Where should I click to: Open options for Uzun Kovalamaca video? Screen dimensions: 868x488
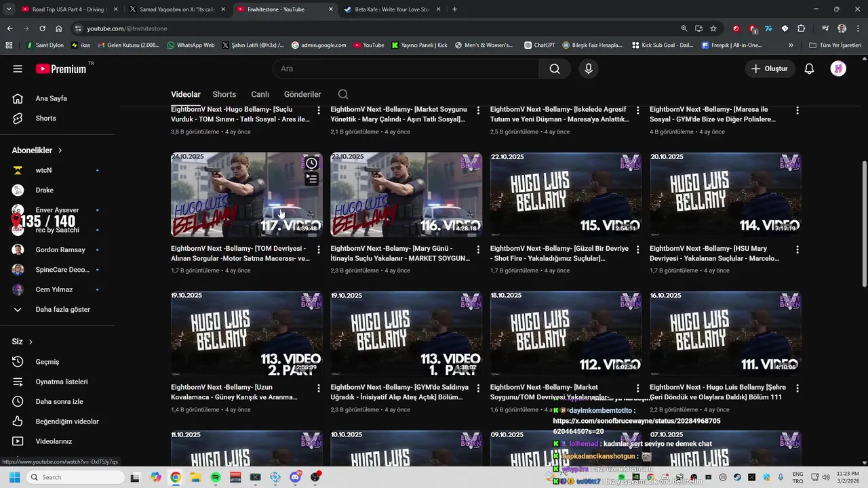(x=319, y=388)
